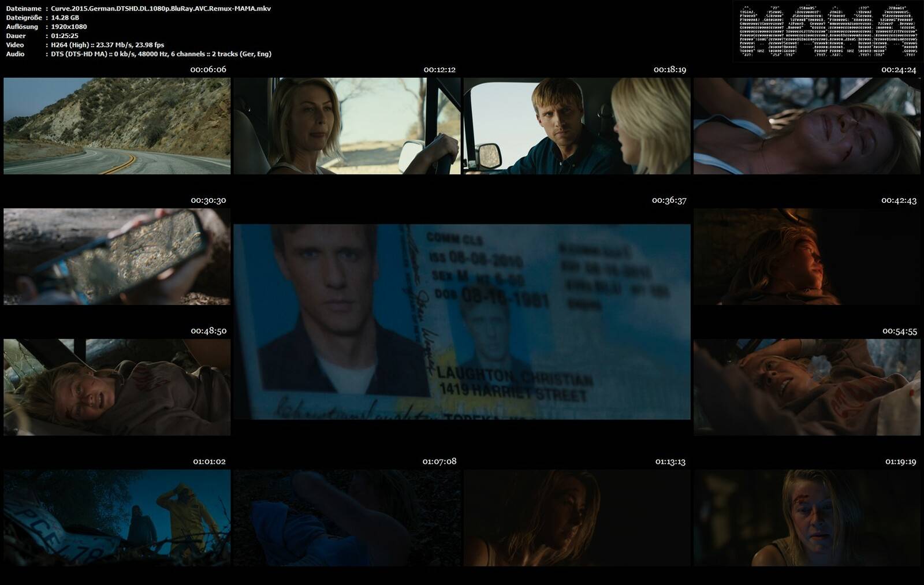
Task: Click the Dauer label
Action: 16,36
